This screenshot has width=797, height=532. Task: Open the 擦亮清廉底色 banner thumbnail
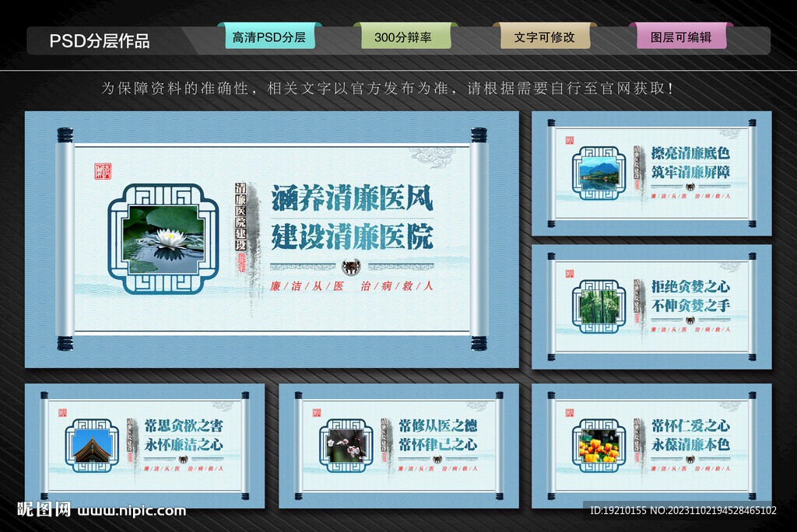coord(651,173)
